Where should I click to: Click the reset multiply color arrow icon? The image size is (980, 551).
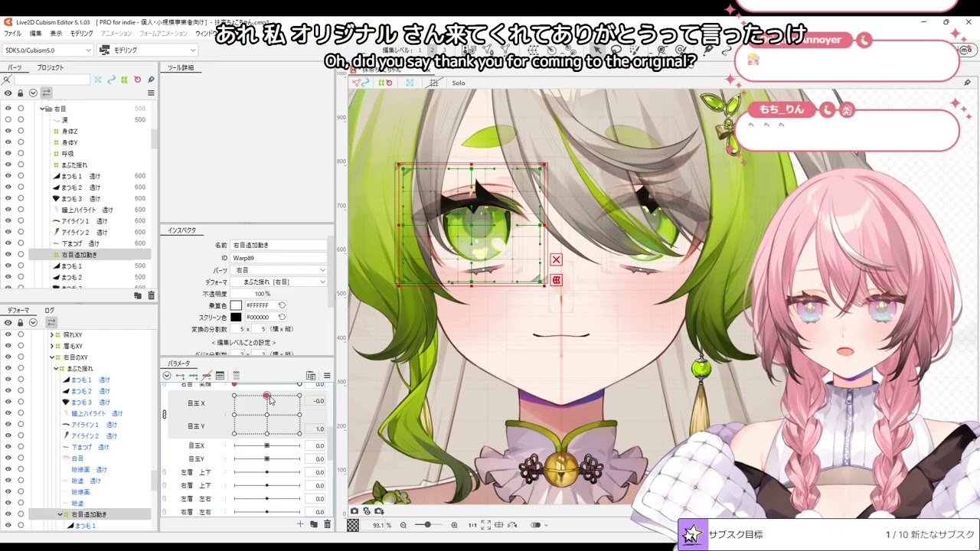click(x=282, y=305)
